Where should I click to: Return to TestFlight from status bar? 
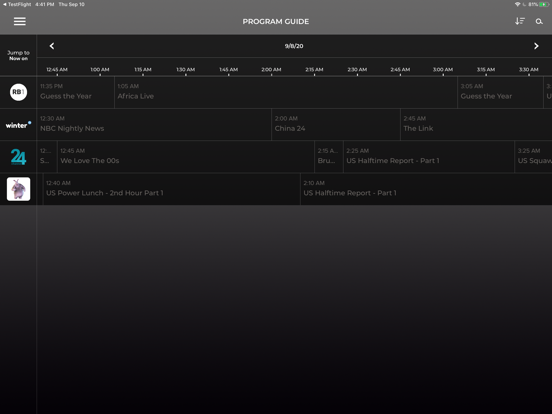(x=17, y=4)
